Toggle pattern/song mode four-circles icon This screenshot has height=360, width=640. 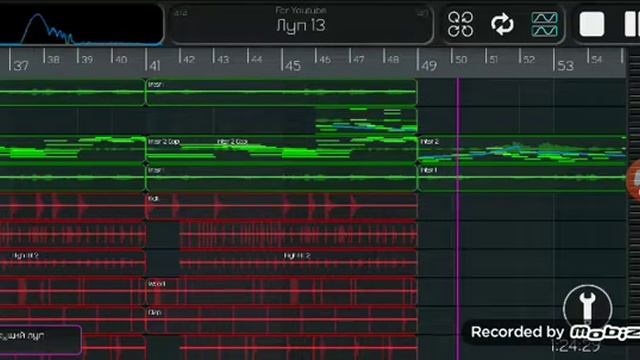click(x=460, y=24)
